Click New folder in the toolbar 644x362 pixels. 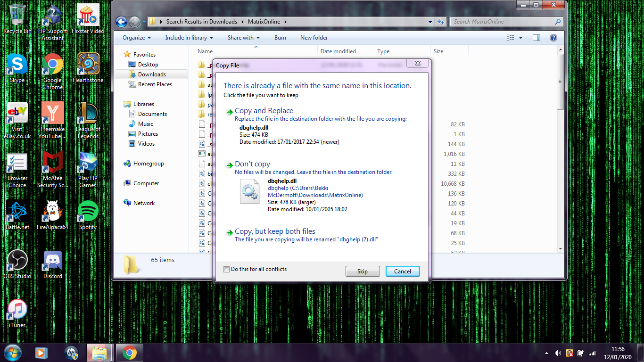(314, 38)
